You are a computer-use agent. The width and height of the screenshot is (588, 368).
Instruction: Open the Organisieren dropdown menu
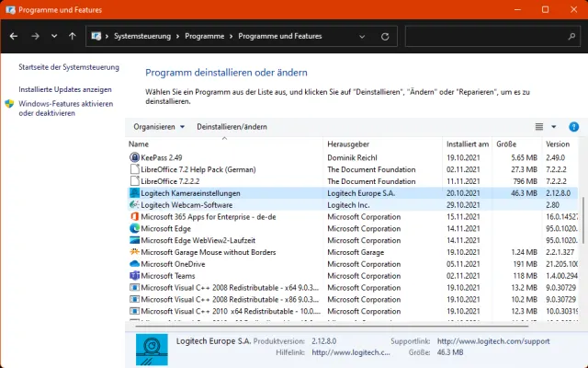[159, 127]
